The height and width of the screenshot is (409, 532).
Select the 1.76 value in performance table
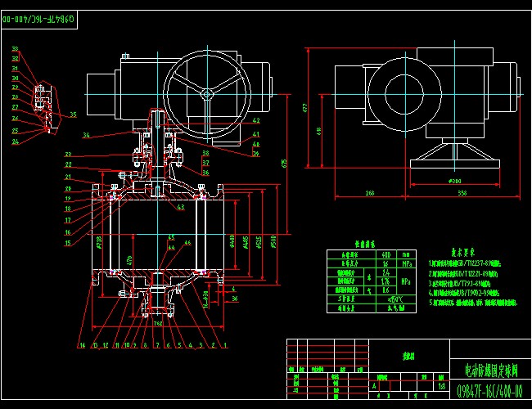tap(385, 281)
